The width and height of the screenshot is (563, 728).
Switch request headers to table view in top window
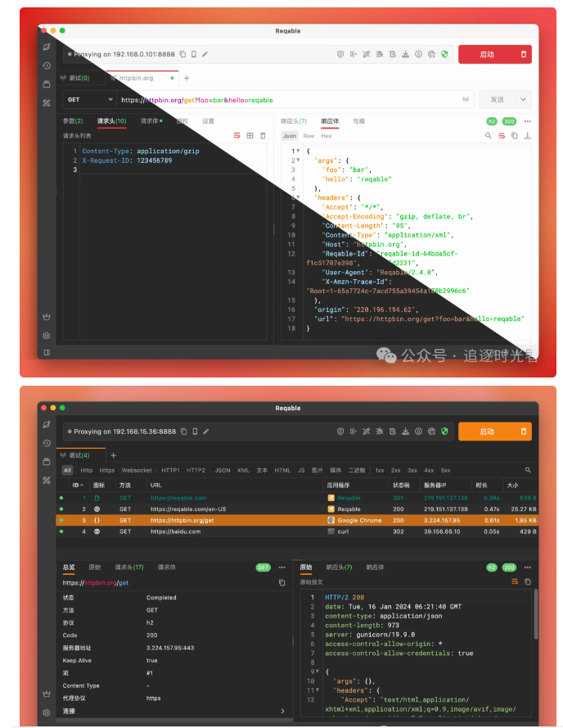point(250,136)
